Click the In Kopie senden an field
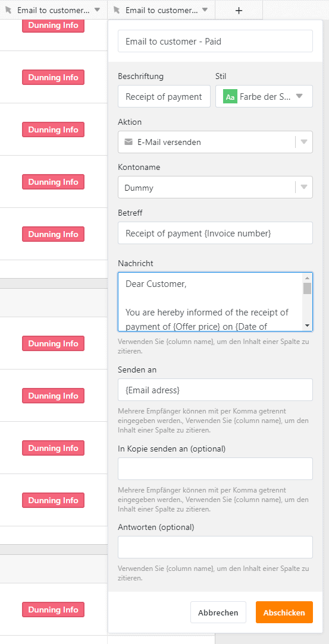Image resolution: width=329 pixels, height=644 pixels. click(215, 469)
